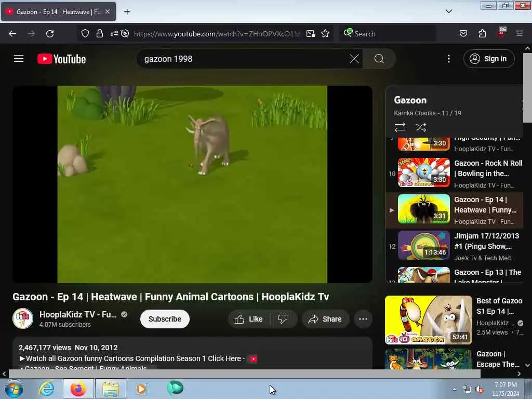
Task: Open Windows Explorer folder in taskbar
Action: tap(111, 389)
